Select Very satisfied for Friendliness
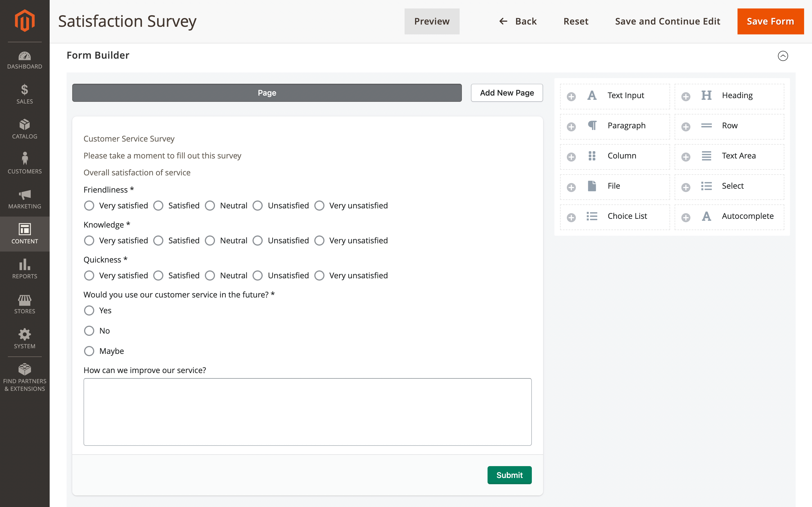The image size is (812, 507). point(89,206)
